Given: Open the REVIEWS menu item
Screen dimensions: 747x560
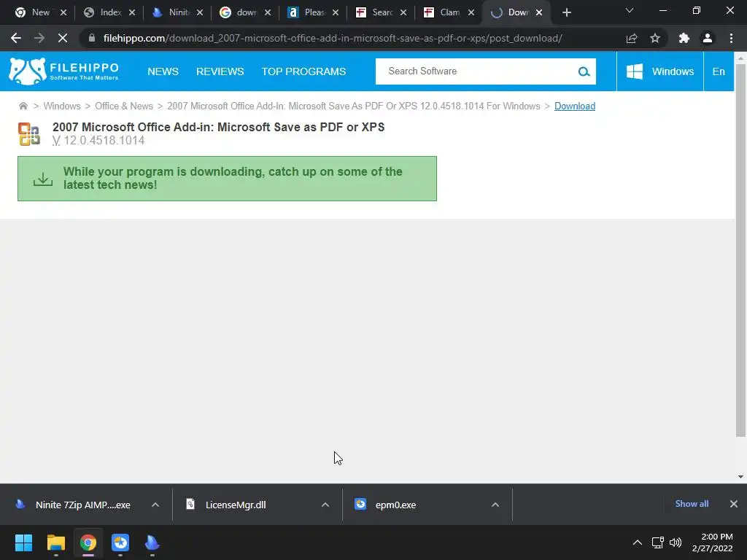Looking at the screenshot, I should tap(220, 71).
